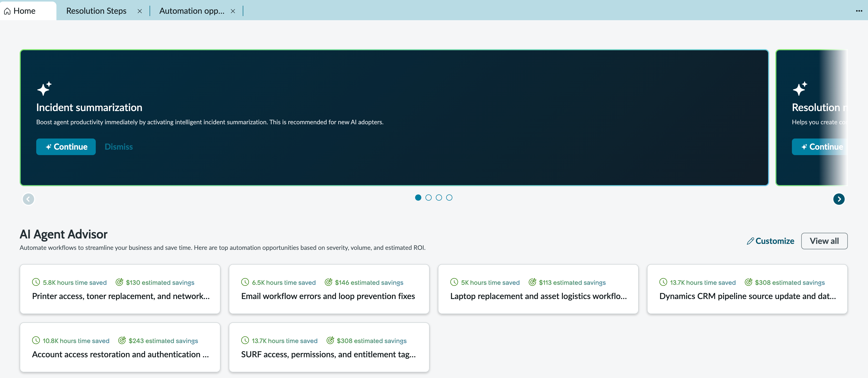The width and height of the screenshot is (868, 378).
Task: Click the savings target icon beside $113
Action: point(532,282)
